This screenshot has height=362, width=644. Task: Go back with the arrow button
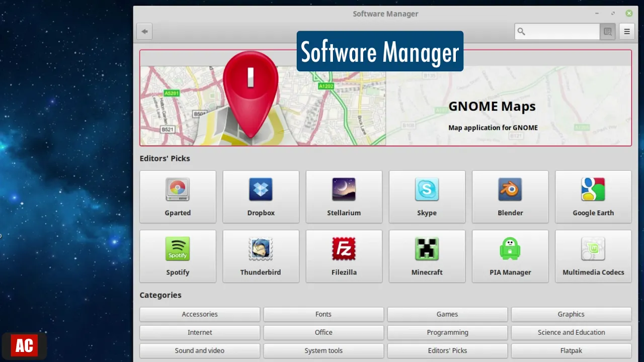tap(144, 32)
